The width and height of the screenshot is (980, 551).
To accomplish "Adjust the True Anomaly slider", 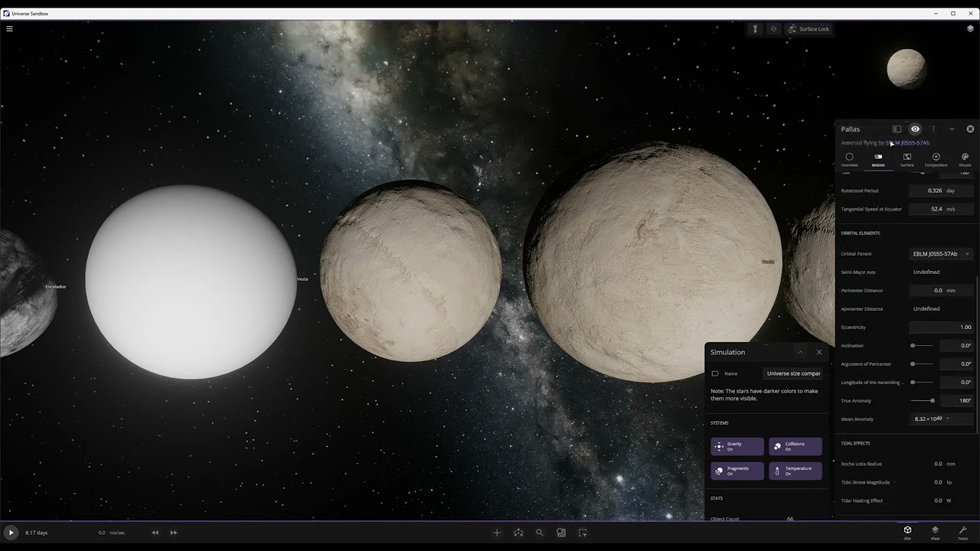I will (922, 400).
